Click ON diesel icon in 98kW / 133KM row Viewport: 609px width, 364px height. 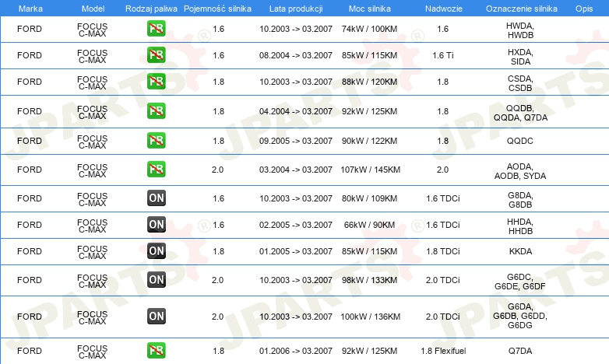tap(157, 279)
